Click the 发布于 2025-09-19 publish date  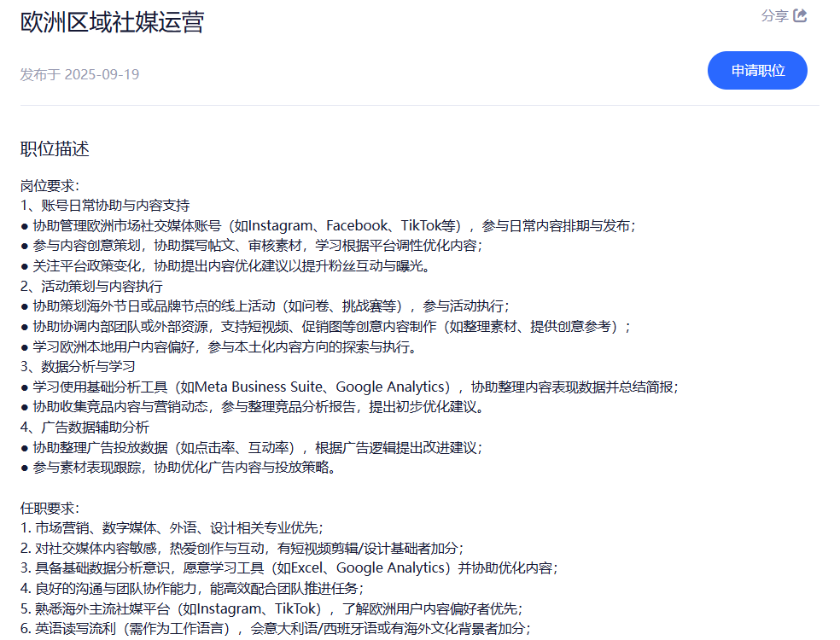[x=79, y=74]
